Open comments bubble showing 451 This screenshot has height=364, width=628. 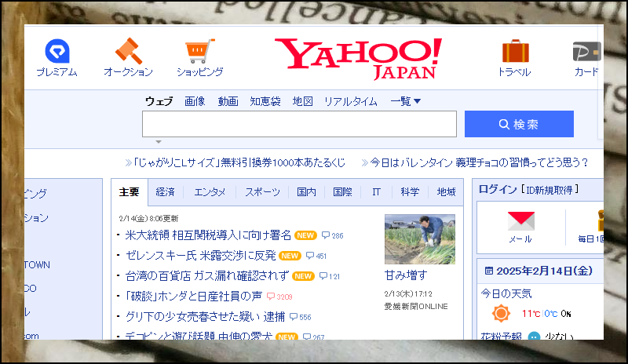pos(316,256)
